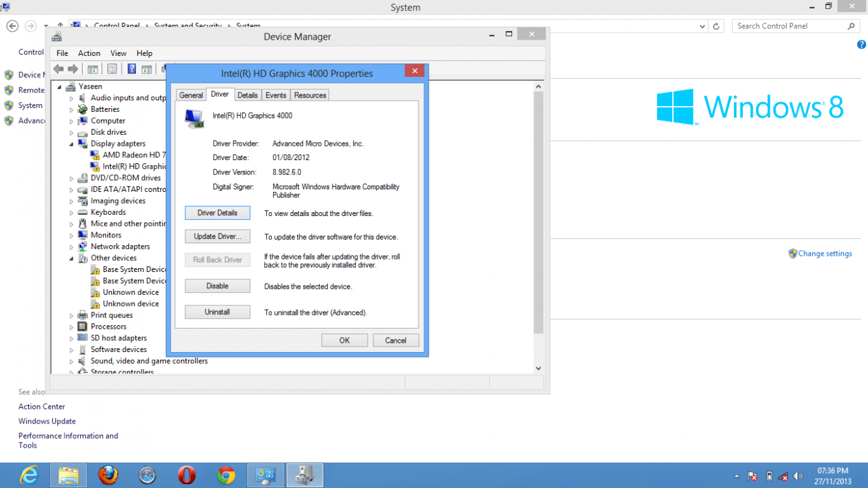The image size is (868, 488).
Task: Click the volume speaker tray icon
Action: pyautogui.click(x=798, y=476)
